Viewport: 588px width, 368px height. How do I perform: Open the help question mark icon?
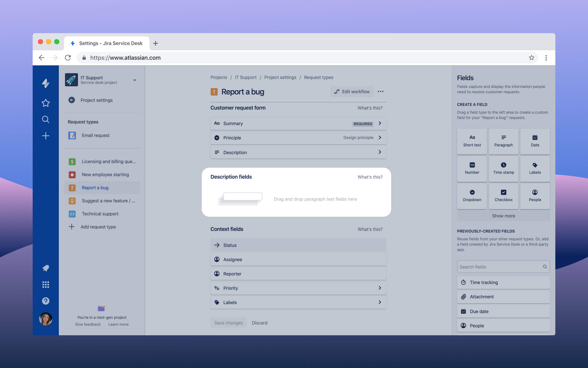pos(46,301)
